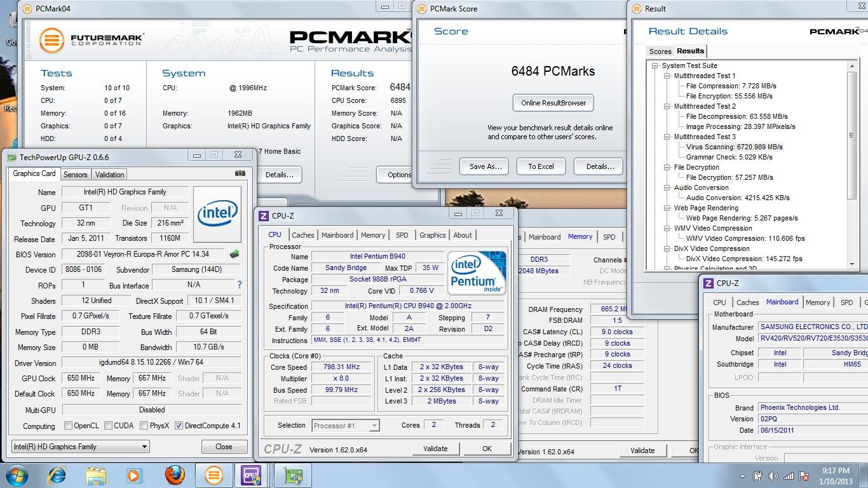The height and width of the screenshot is (488, 868).
Task: Click the PCMark Score window title icon
Action: [422, 8]
